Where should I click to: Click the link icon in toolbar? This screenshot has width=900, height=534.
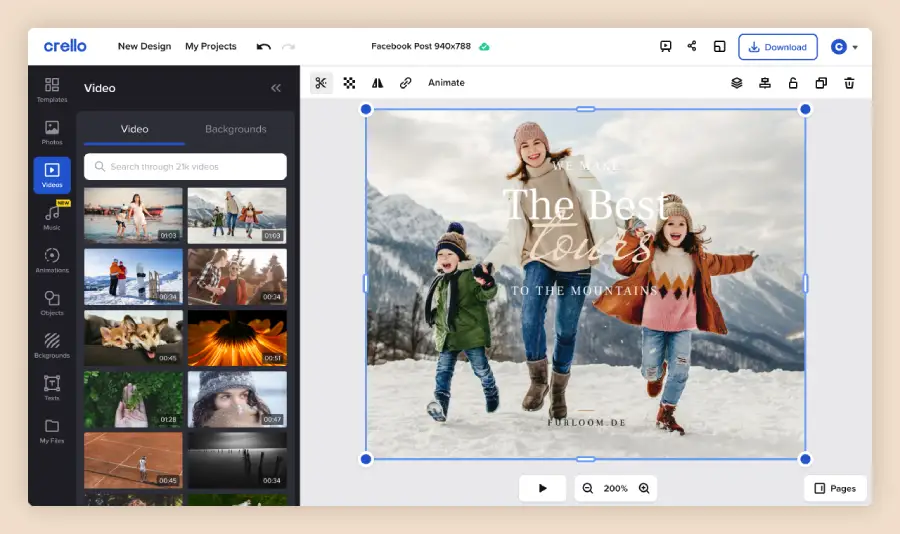tap(405, 83)
